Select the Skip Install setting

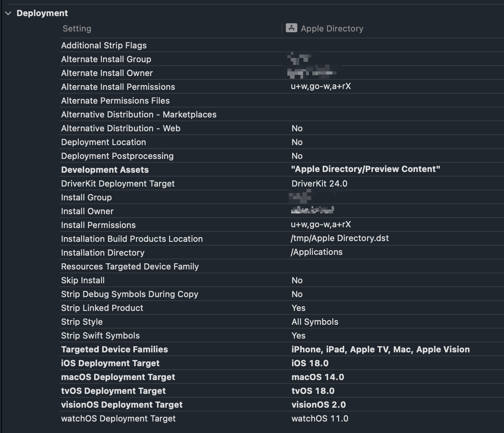pyautogui.click(x=83, y=280)
